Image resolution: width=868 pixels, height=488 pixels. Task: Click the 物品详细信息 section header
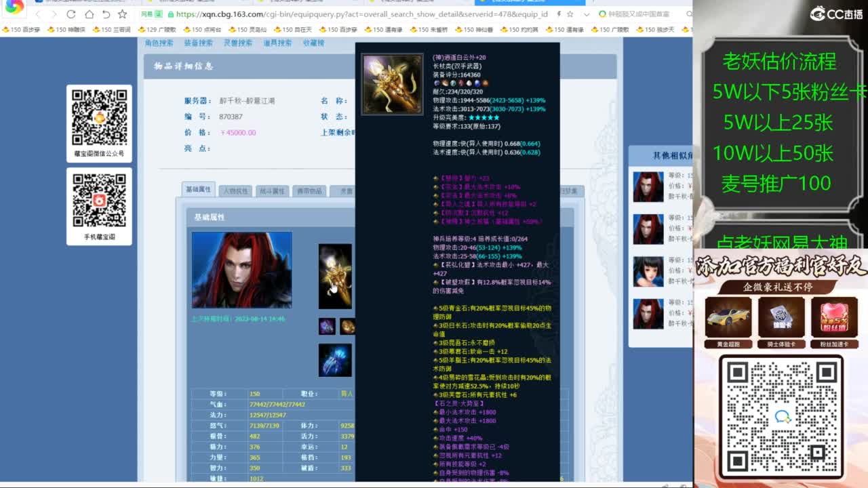tap(184, 66)
